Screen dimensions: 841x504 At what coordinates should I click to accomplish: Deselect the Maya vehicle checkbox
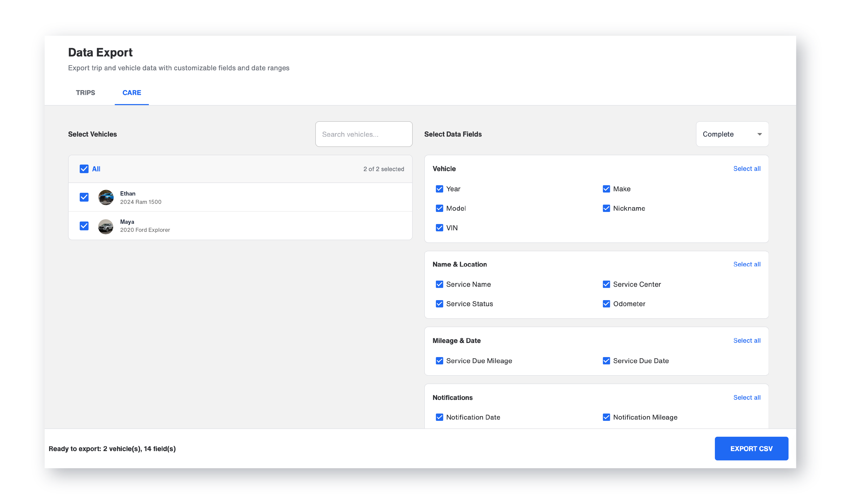(84, 226)
